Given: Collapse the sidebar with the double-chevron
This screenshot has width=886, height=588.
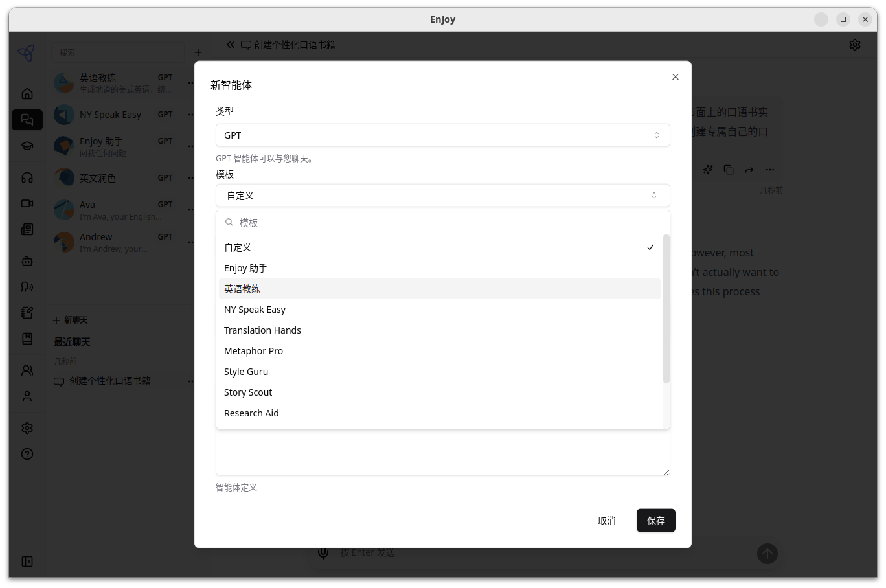Looking at the screenshot, I should (230, 44).
